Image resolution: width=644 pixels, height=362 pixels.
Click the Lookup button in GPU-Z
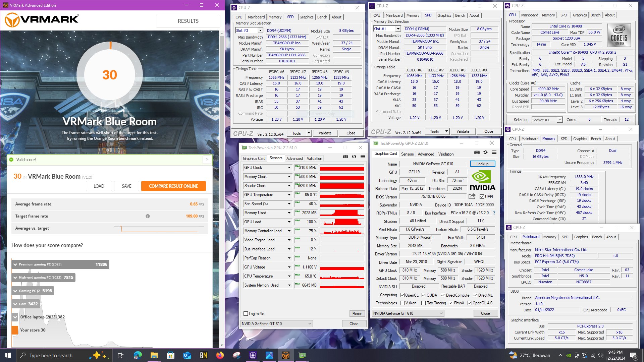(x=482, y=164)
